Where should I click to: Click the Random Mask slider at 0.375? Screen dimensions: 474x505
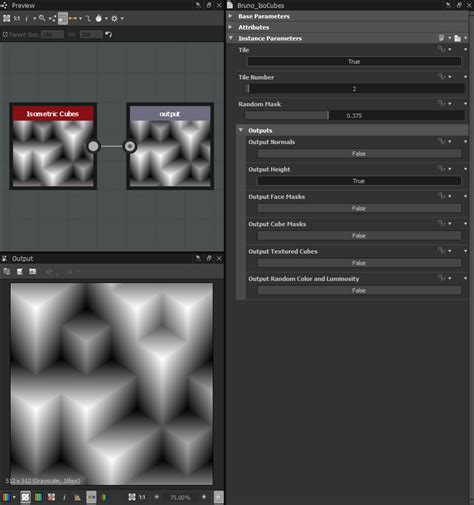(x=354, y=116)
